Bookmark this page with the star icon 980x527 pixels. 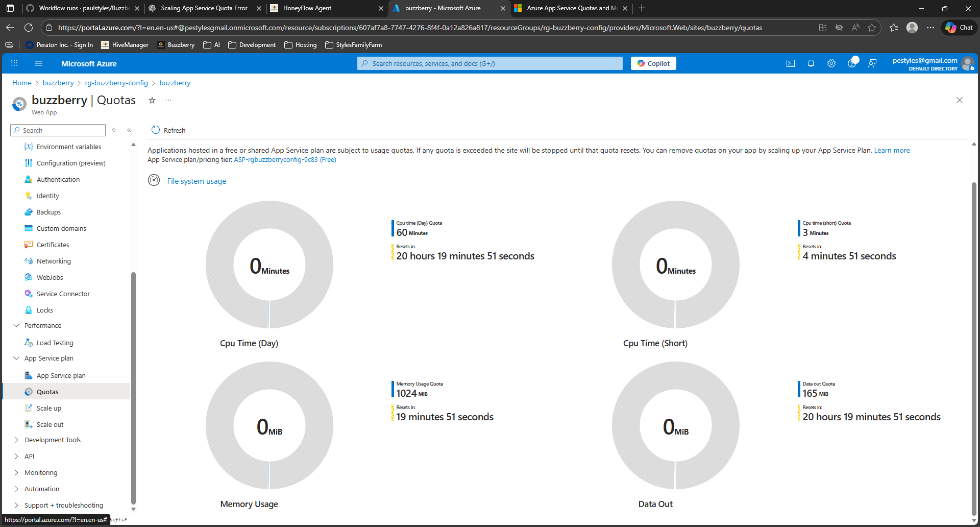point(872,28)
